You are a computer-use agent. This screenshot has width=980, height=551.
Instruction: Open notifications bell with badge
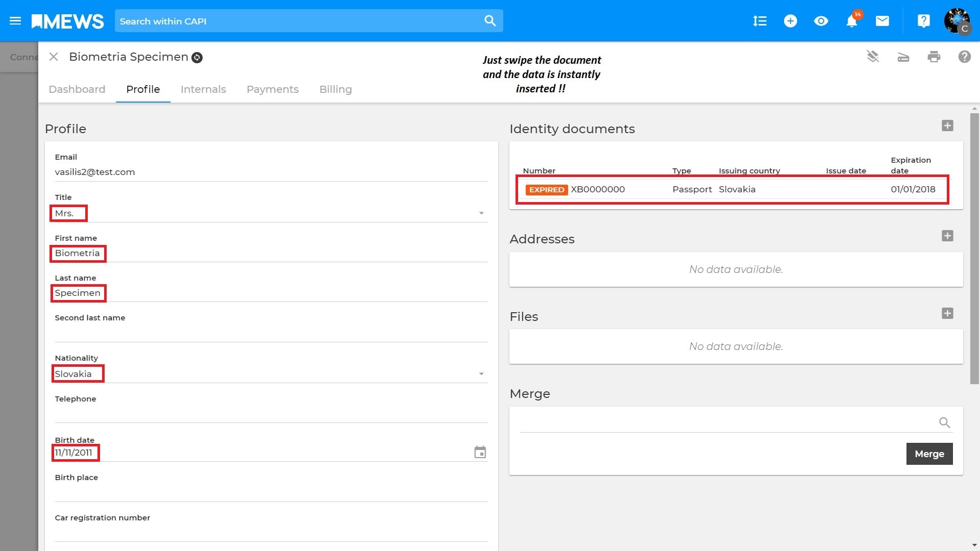coord(851,21)
